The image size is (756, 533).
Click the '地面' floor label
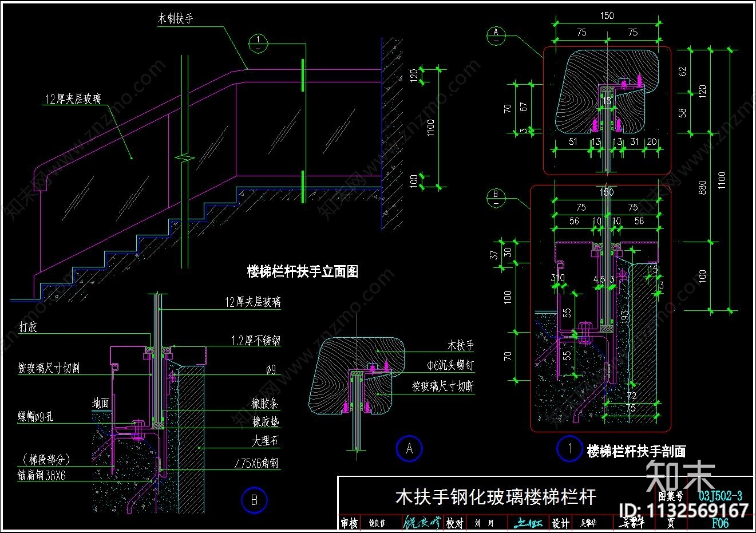point(101,404)
